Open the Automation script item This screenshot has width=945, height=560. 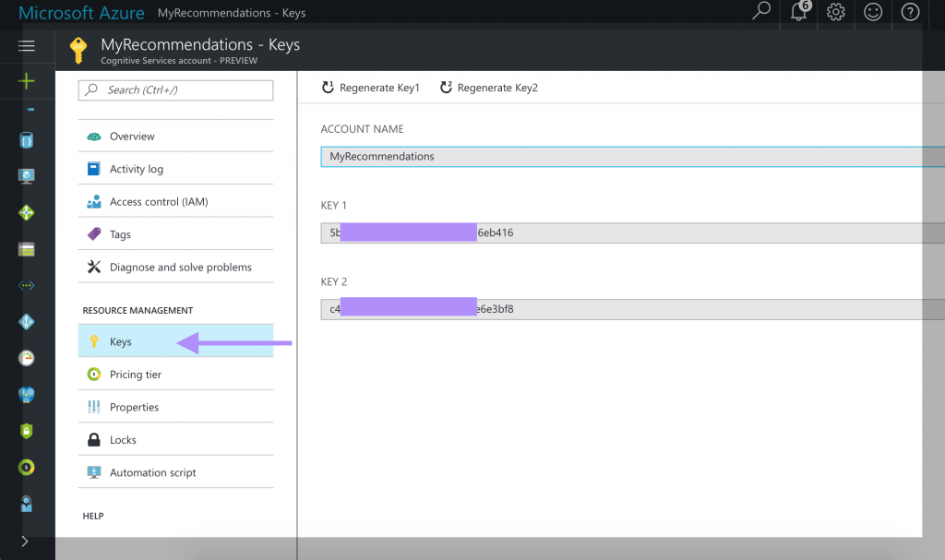(152, 472)
